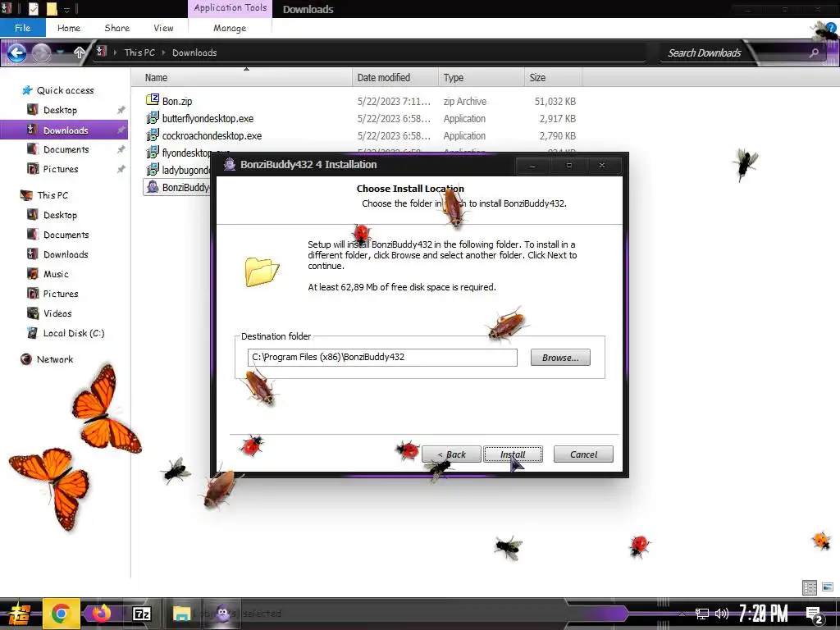Open the recent locations dropdown arrow
840x630 pixels.
coord(61,52)
